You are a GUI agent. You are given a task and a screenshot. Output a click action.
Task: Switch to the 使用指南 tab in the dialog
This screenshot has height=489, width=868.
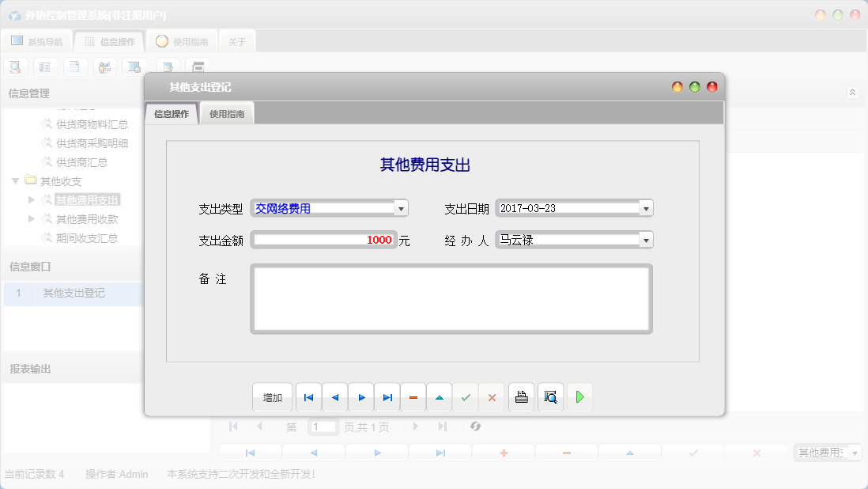coord(227,112)
